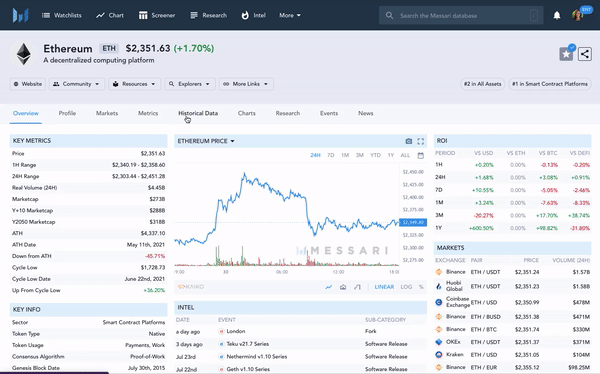Click the Coinbase Exchange icon
Screen dimensions: 600x374
coord(439,302)
